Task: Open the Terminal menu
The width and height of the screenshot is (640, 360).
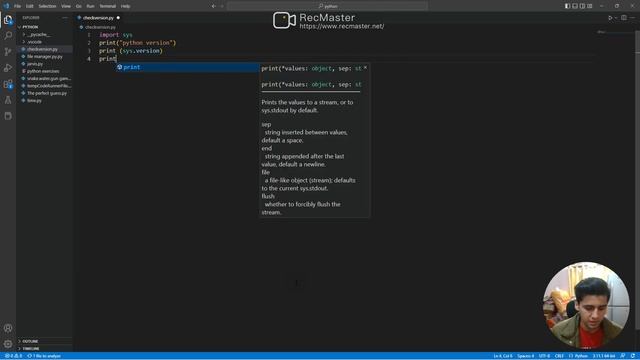Action: tap(107, 6)
